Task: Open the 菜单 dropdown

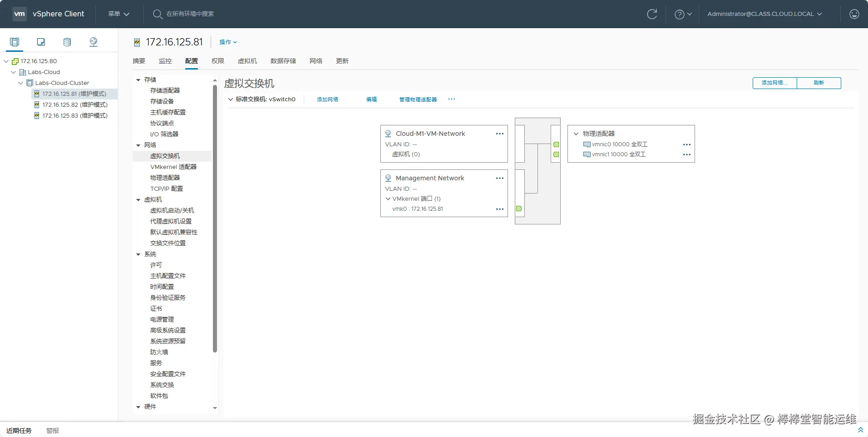Action: pos(118,14)
